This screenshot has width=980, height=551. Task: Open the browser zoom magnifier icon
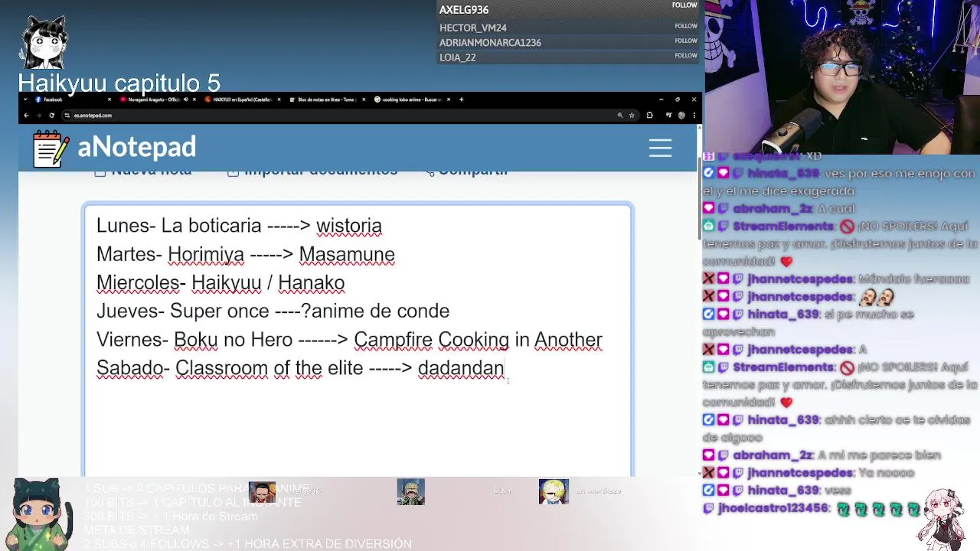point(620,116)
